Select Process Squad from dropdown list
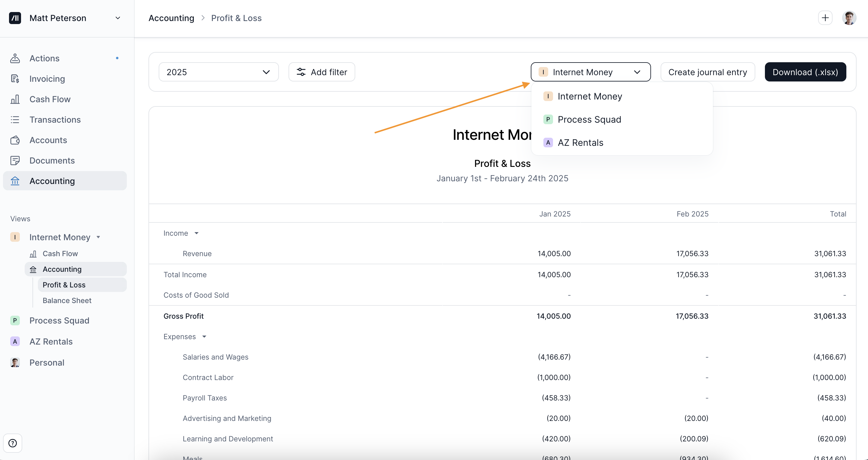The width and height of the screenshot is (868, 460). 589,120
